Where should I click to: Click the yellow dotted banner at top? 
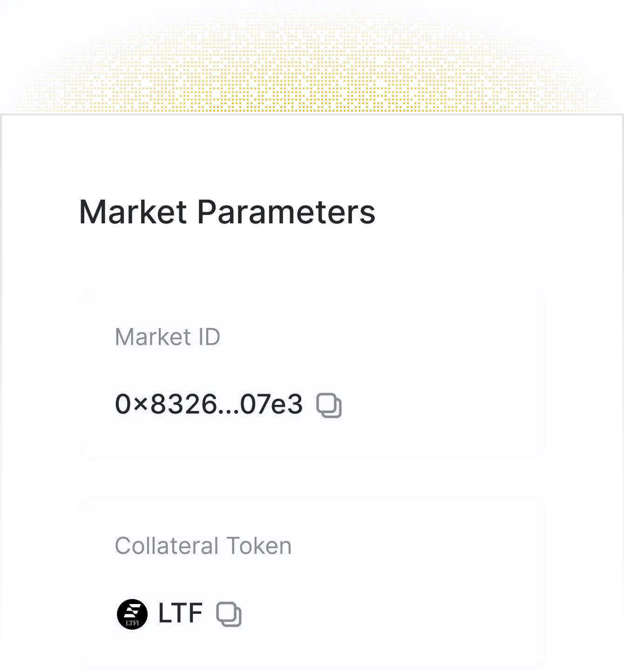point(312,57)
